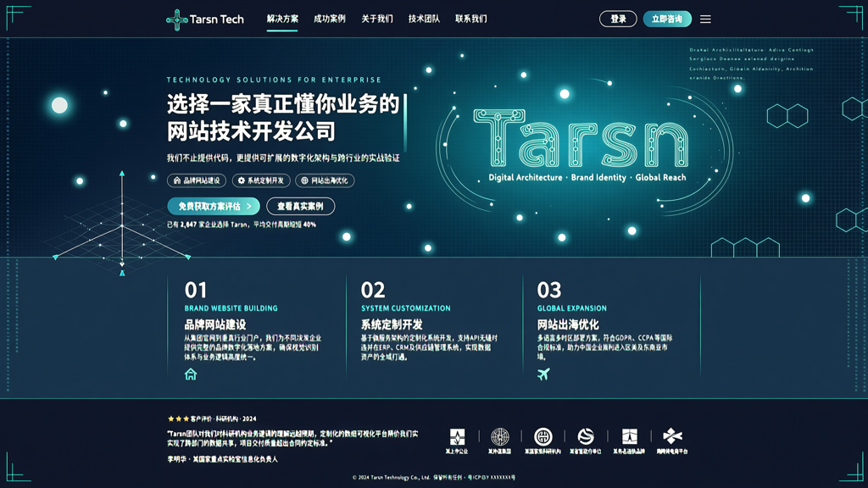The height and width of the screenshot is (488, 868).
Task: Click the third circular client logo
Action: 543,436
